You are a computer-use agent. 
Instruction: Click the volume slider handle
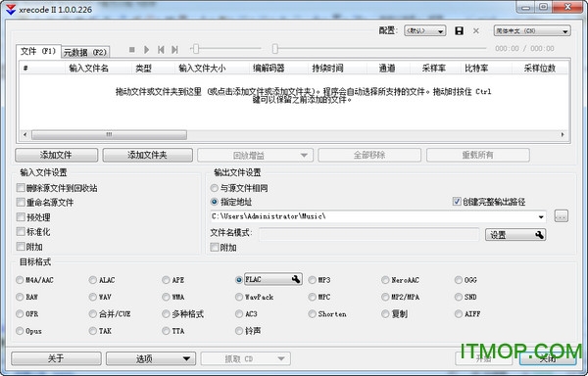(195, 49)
